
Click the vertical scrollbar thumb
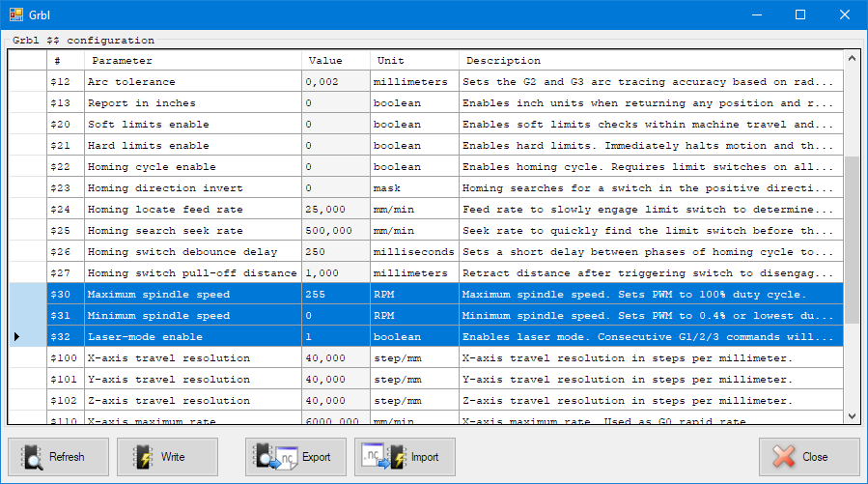851,242
